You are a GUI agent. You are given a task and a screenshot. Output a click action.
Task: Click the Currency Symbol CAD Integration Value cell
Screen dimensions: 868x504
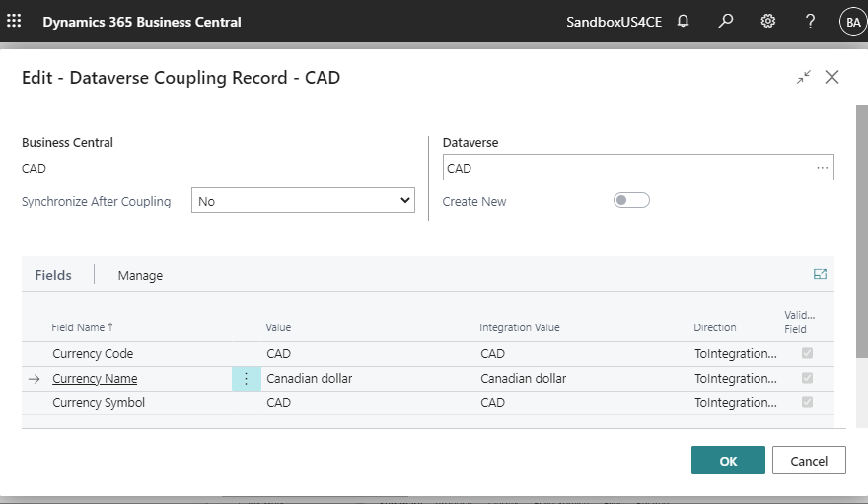pyautogui.click(x=492, y=402)
